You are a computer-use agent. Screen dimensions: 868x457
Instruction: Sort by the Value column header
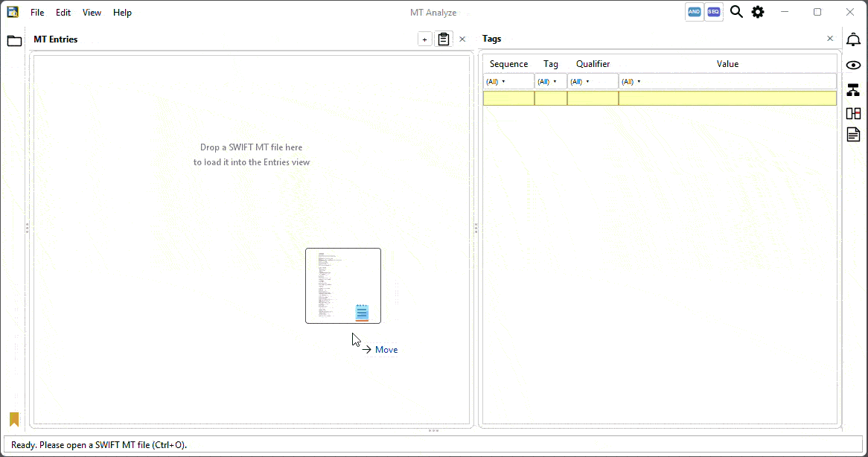tap(727, 63)
